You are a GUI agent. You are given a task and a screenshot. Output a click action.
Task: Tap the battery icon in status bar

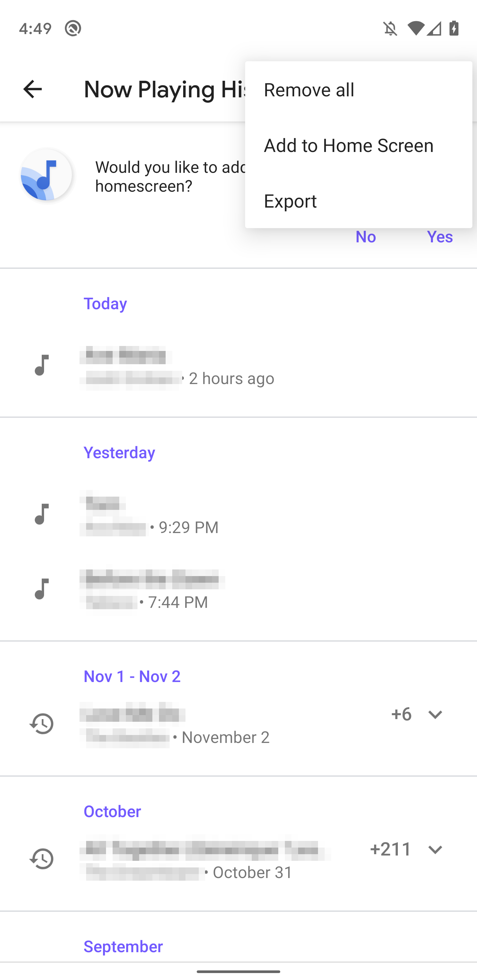click(454, 28)
